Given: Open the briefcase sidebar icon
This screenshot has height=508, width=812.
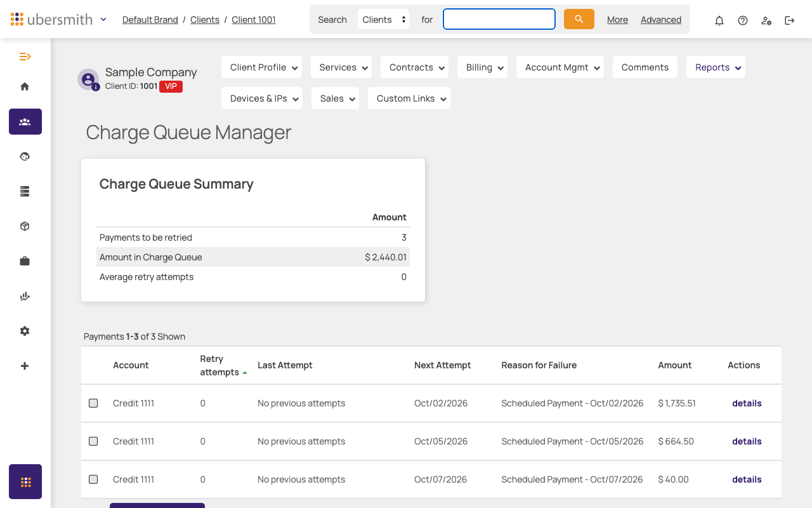Looking at the screenshot, I should (x=25, y=261).
